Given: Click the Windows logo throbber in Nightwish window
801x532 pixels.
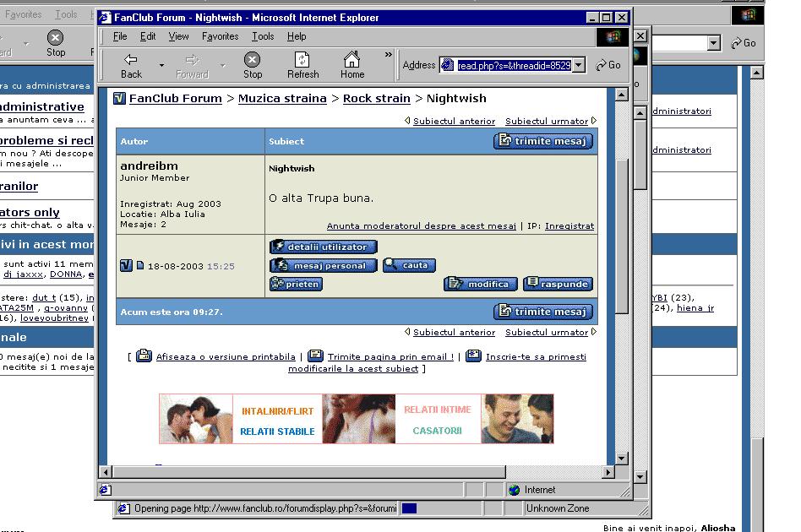Looking at the screenshot, I should point(613,36).
